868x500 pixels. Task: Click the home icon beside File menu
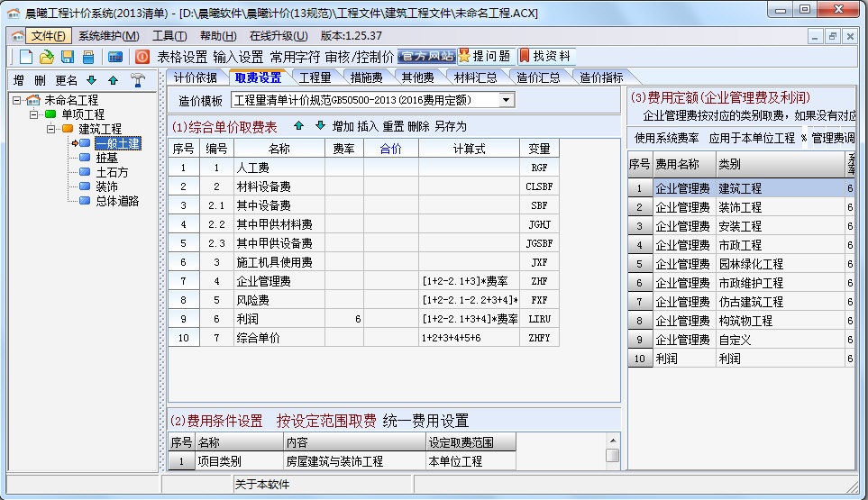tap(17, 36)
